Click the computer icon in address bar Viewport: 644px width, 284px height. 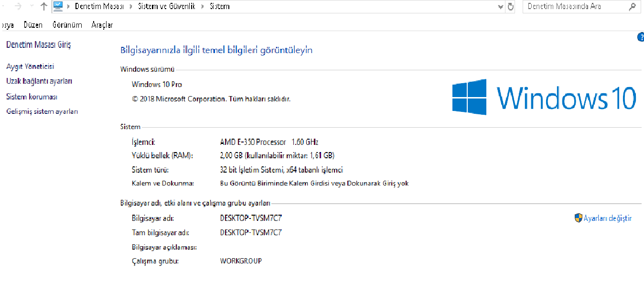[x=58, y=6]
